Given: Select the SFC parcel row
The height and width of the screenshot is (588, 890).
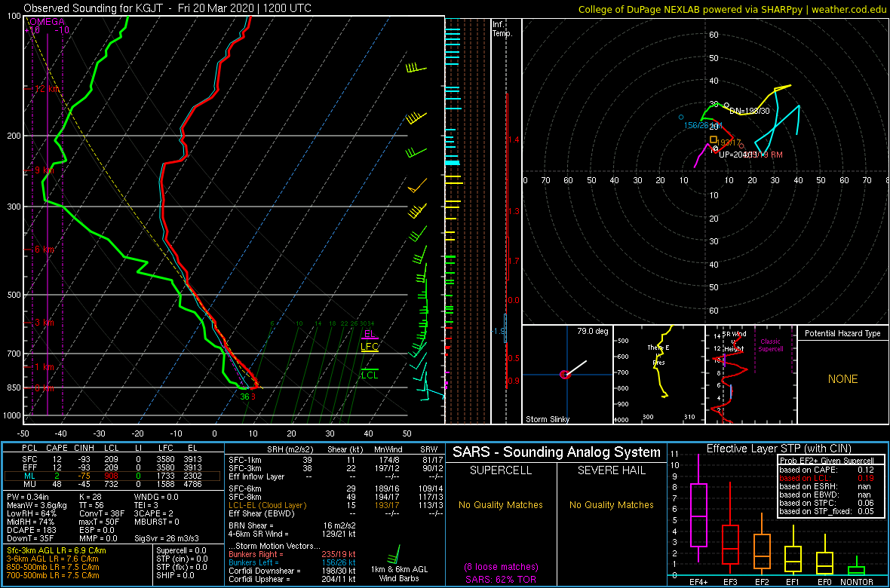Looking at the screenshot, I should pos(113,458).
